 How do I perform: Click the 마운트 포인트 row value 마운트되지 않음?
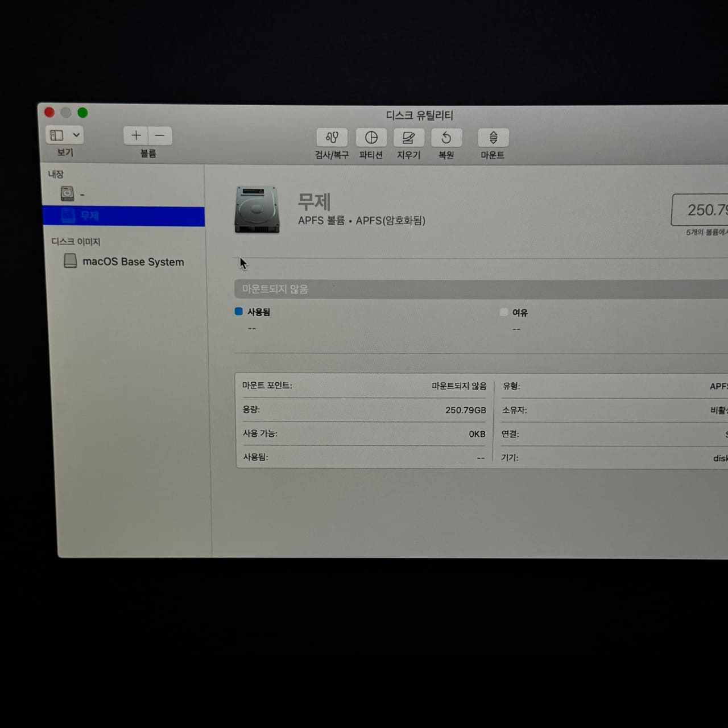pos(459,386)
